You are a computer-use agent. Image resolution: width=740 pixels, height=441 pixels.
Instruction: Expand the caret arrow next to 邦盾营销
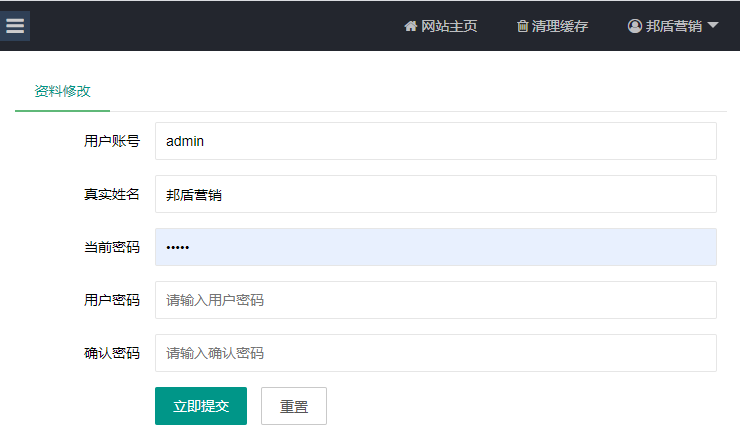click(713, 25)
